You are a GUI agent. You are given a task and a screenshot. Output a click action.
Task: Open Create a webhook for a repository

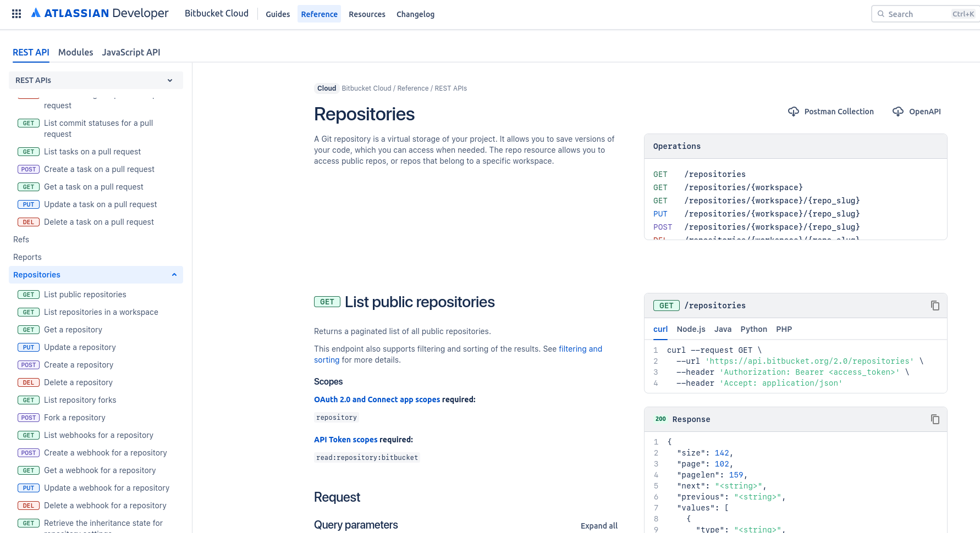click(105, 453)
